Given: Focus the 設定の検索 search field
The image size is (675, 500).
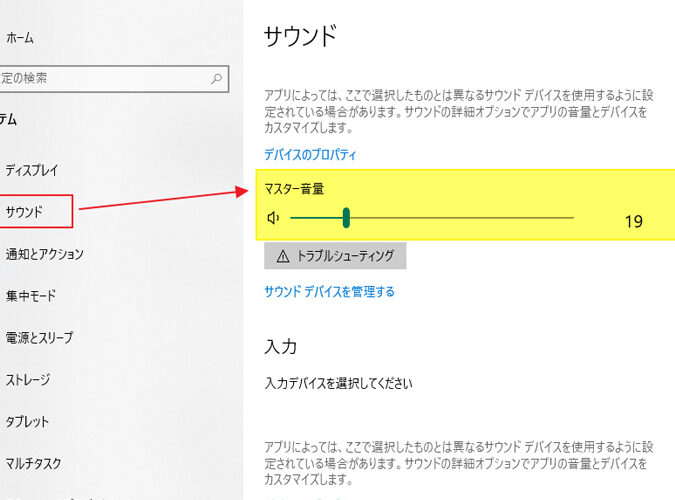Looking at the screenshot, I should coord(100,77).
